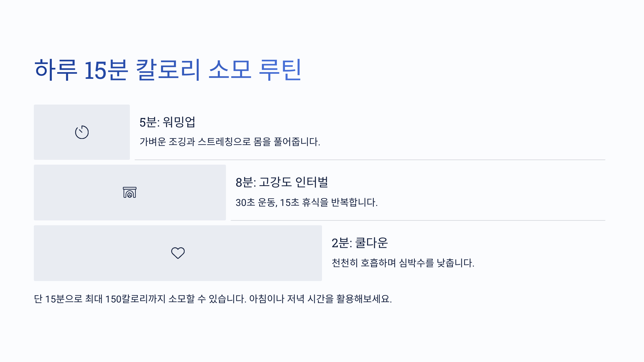Click the heading 5분: 워밍업

167,122
